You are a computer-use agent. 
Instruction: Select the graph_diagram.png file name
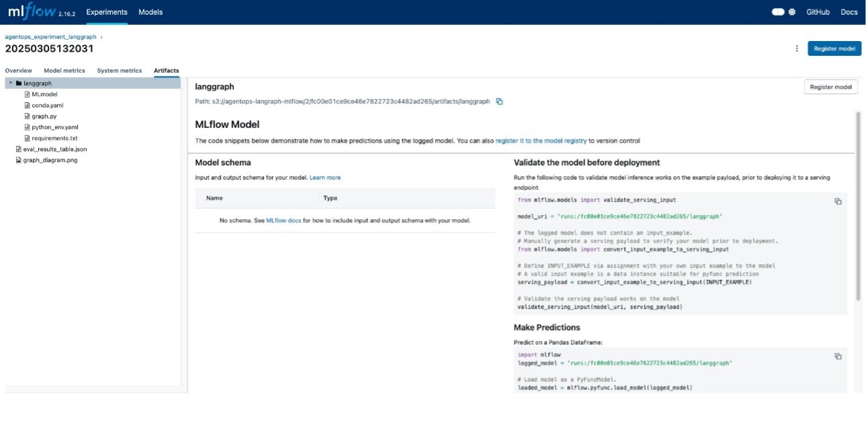[50, 160]
